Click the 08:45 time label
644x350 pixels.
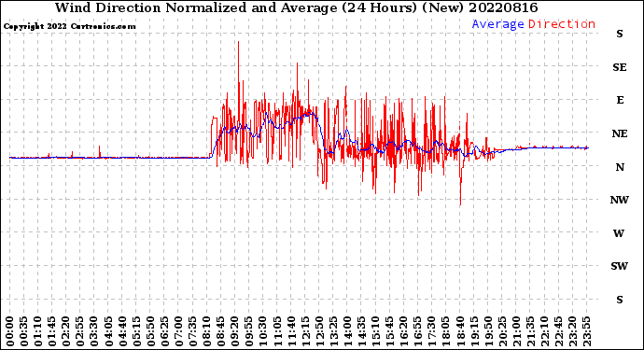[221, 331]
